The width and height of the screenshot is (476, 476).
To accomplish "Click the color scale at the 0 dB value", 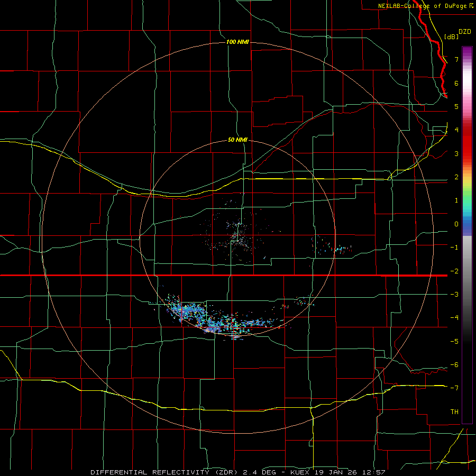I will pyautogui.click(x=467, y=224).
